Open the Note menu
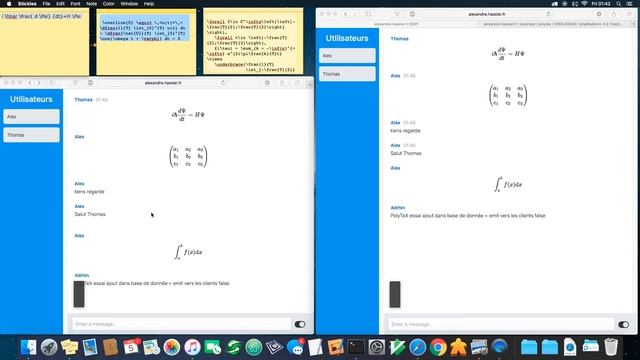 [91, 4]
